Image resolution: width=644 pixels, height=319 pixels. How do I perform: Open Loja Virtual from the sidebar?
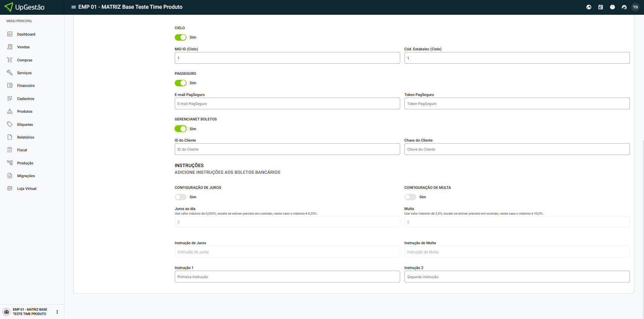26,189
